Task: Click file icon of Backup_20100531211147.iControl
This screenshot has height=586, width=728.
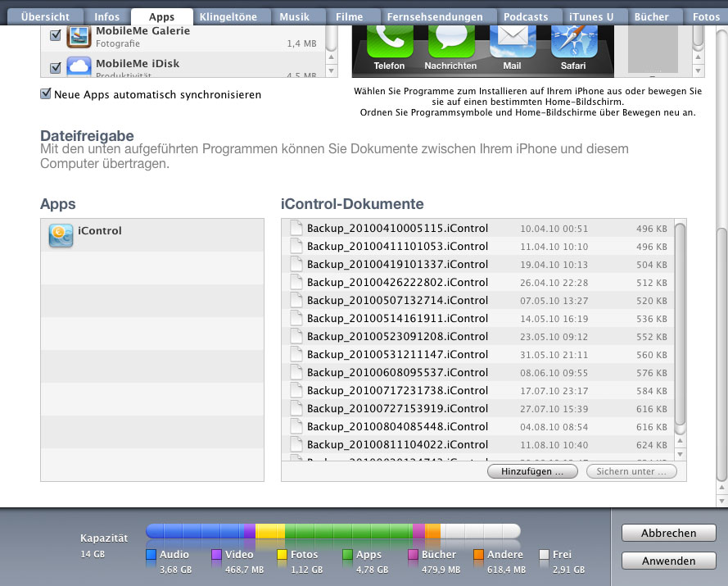Action: pyautogui.click(x=296, y=355)
